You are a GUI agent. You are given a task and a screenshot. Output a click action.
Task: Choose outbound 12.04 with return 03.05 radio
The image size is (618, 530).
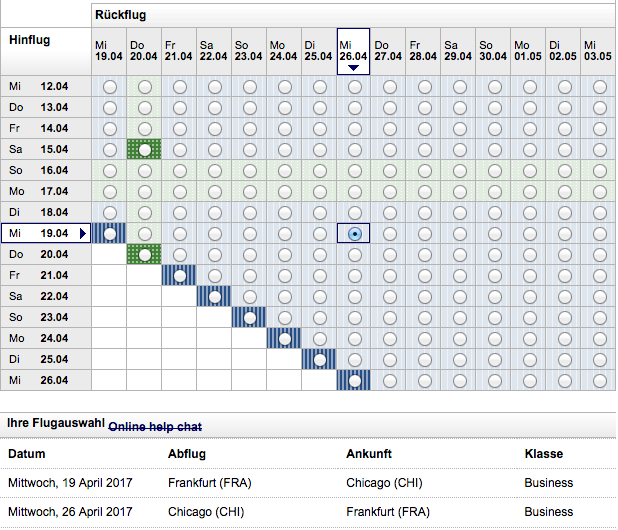tap(599, 87)
